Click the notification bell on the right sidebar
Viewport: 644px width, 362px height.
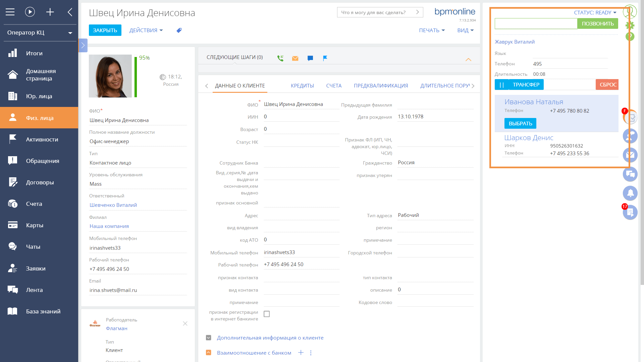click(630, 193)
